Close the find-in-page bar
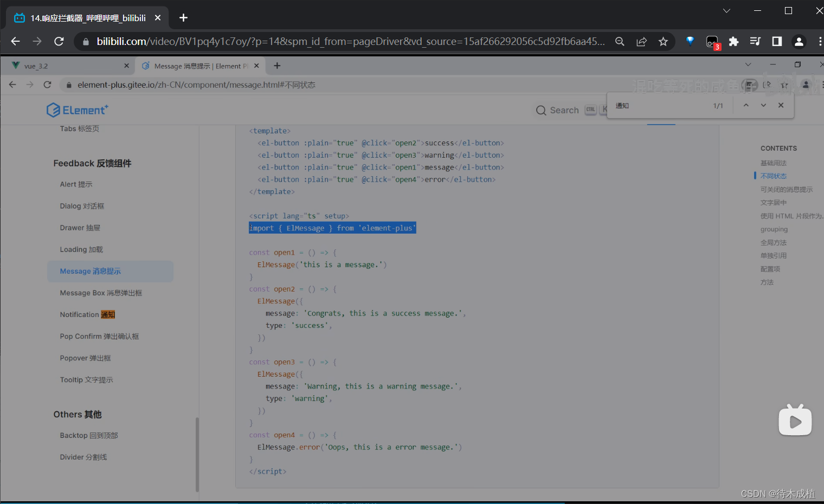Image resolution: width=824 pixels, height=504 pixels. [x=781, y=105]
